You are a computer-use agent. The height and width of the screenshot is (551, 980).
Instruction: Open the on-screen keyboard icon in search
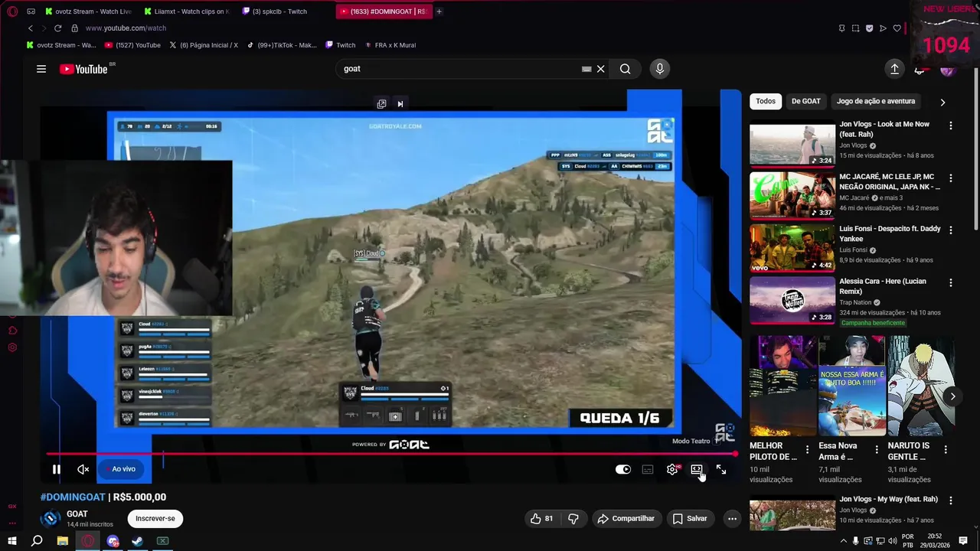[x=586, y=69]
